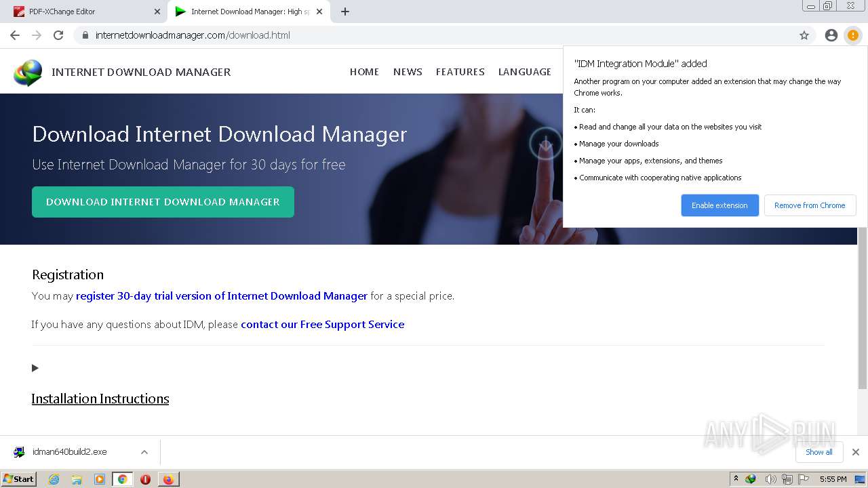The width and height of the screenshot is (868, 488).
Task: Open Windows Media Player from the taskbar
Action: (x=100, y=479)
